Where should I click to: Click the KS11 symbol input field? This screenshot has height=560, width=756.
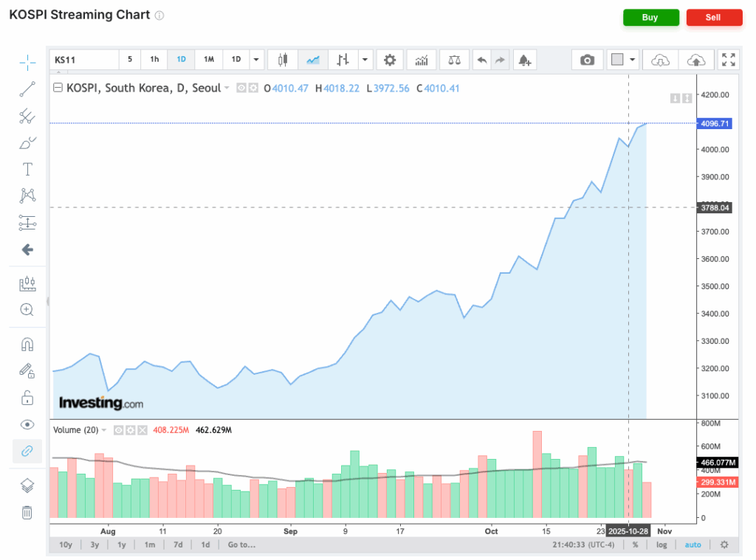81,60
